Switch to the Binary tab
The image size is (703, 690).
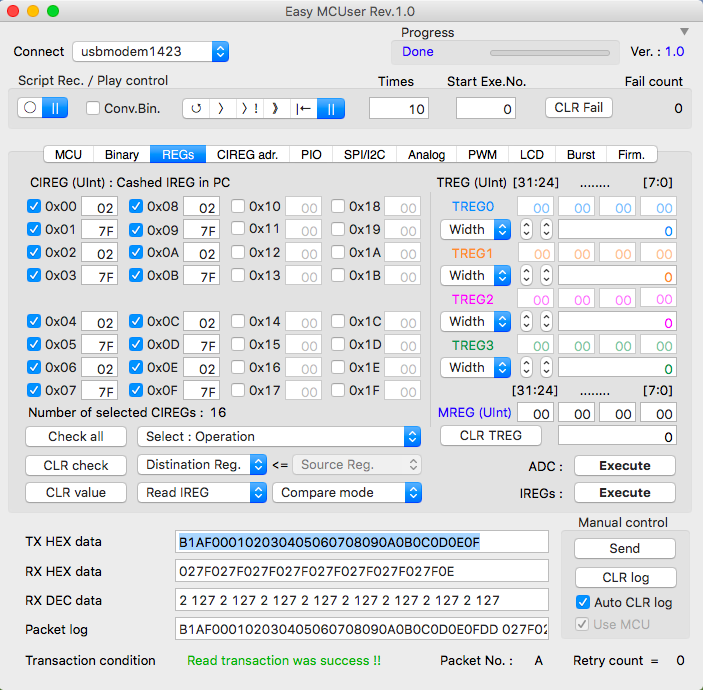[x=122, y=155]
